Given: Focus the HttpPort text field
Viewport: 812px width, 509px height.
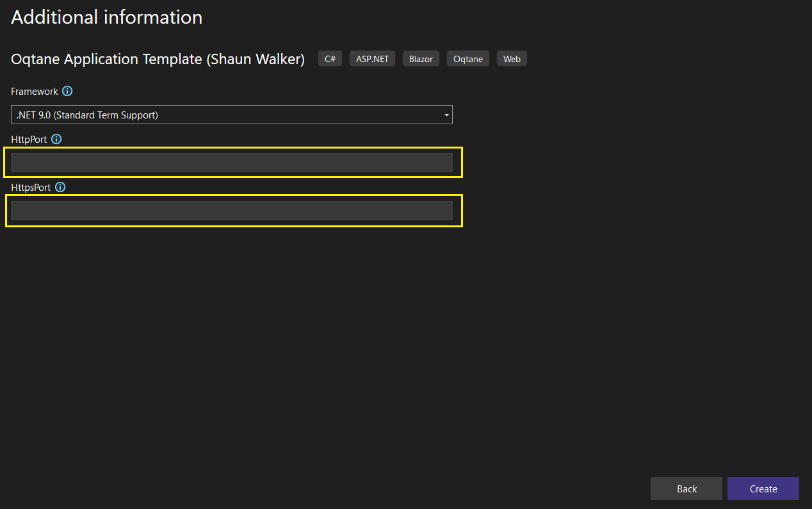Looking at the screenshot, I should pos(231,163).
